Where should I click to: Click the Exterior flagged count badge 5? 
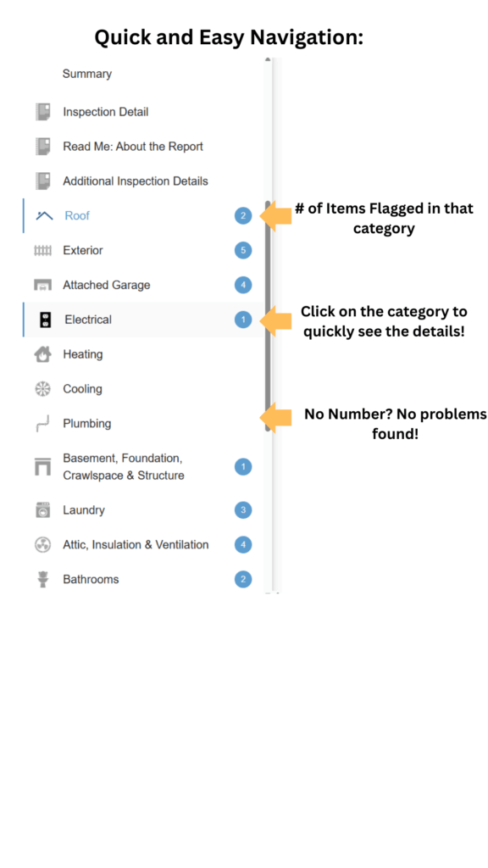(243, 251)
